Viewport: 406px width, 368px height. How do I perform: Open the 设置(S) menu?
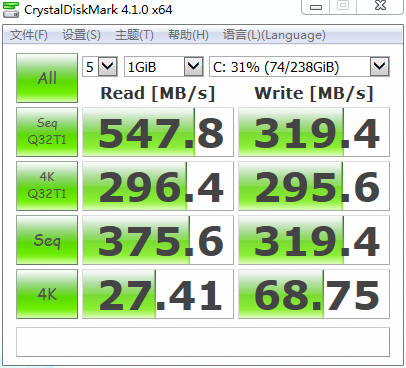[81, 35]
